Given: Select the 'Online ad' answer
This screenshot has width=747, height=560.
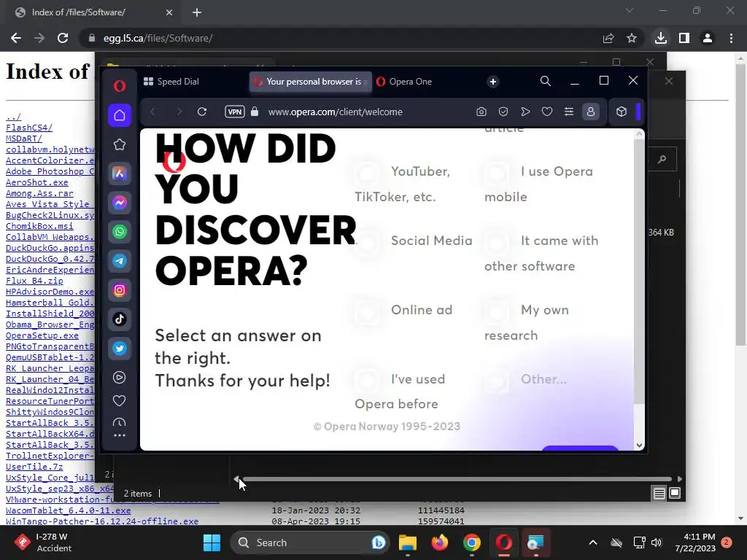Looking at the screenshot, I should coord(403,310).
